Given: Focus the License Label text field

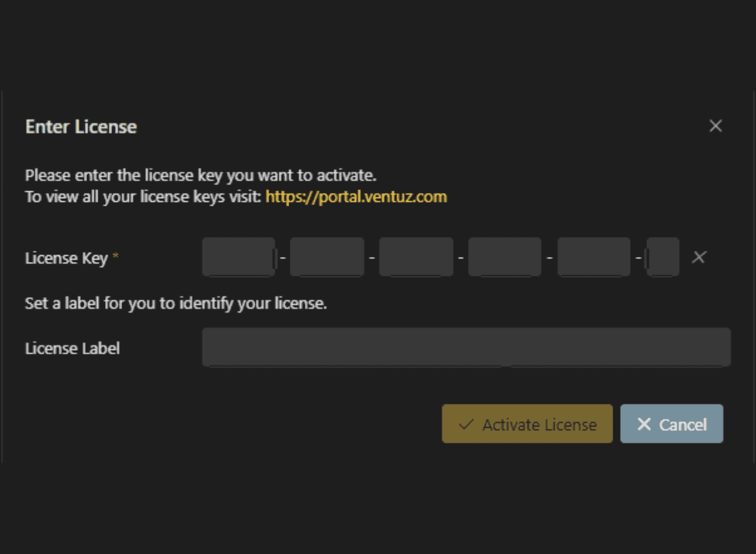Looking at the screenshot, I should tap(466, 347).
